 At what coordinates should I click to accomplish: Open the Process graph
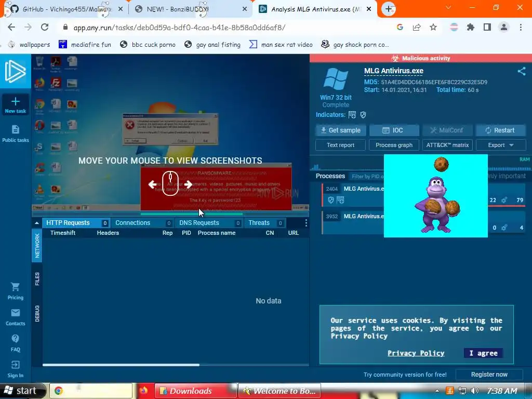point(394,145)
